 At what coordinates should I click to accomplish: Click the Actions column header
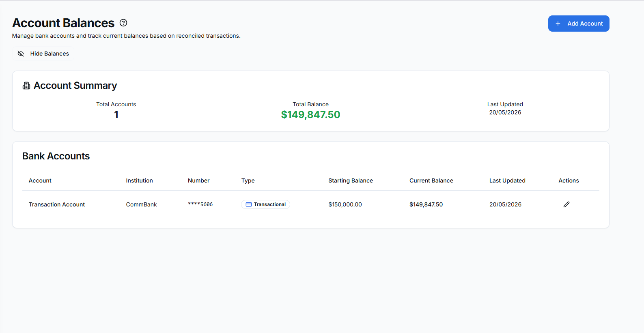569,180
